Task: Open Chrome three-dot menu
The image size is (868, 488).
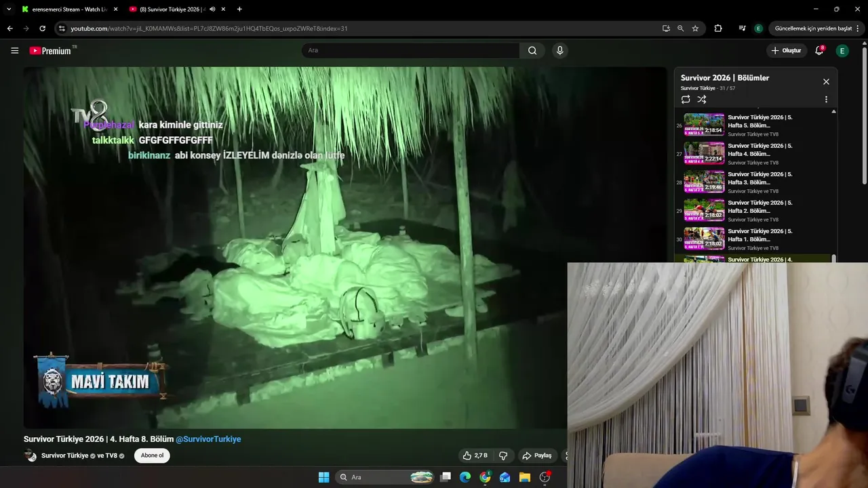Action: click(858, 28)
